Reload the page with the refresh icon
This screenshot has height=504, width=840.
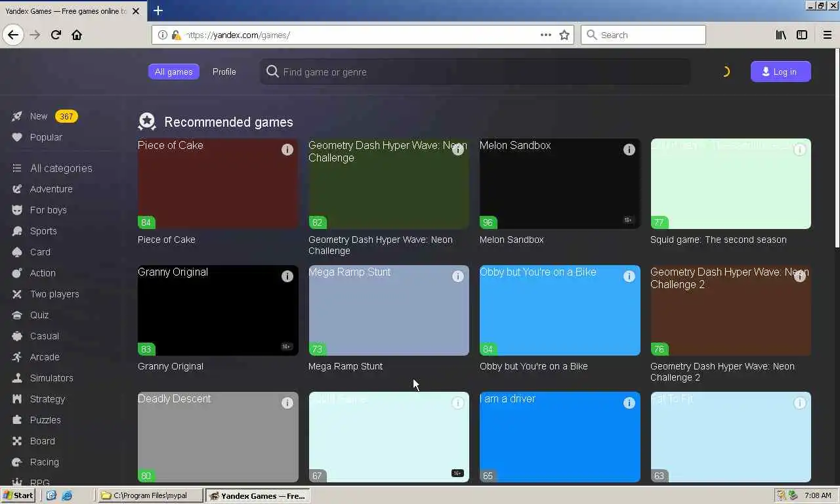(x=56, y=35)
